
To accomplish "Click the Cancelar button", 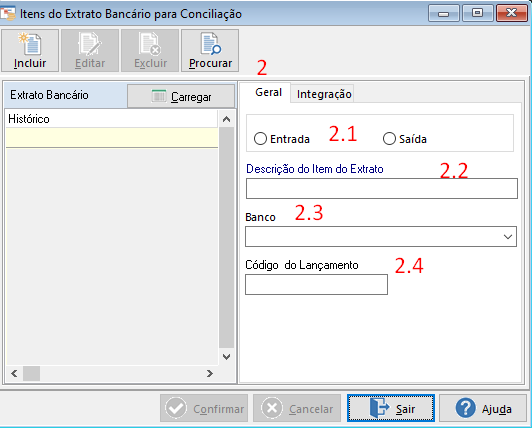I will pos(297,408).
